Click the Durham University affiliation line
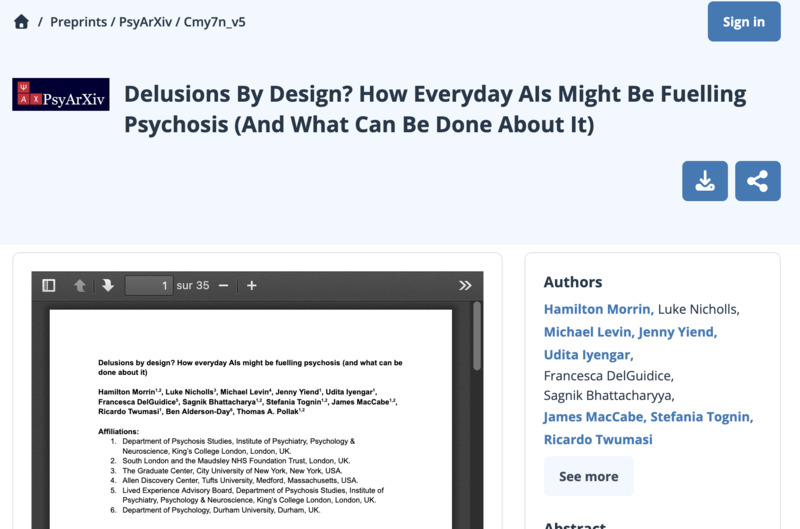 tap(221, 510)
